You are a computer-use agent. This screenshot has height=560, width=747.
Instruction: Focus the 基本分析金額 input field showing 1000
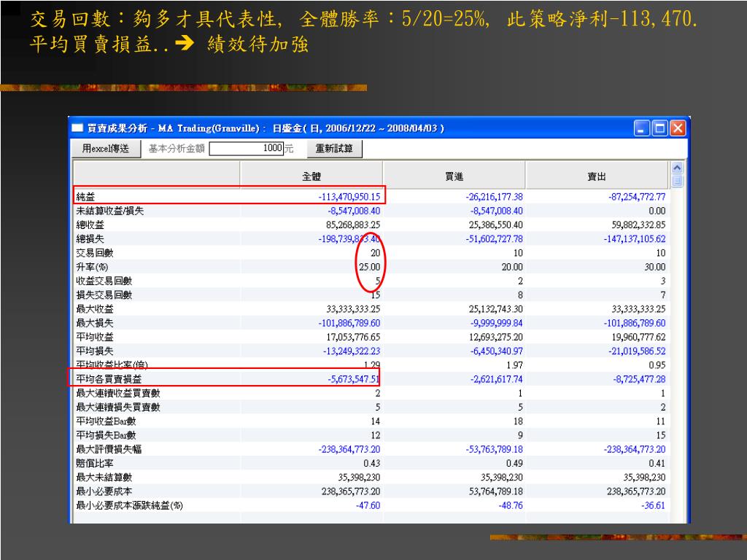click(247, 149)
